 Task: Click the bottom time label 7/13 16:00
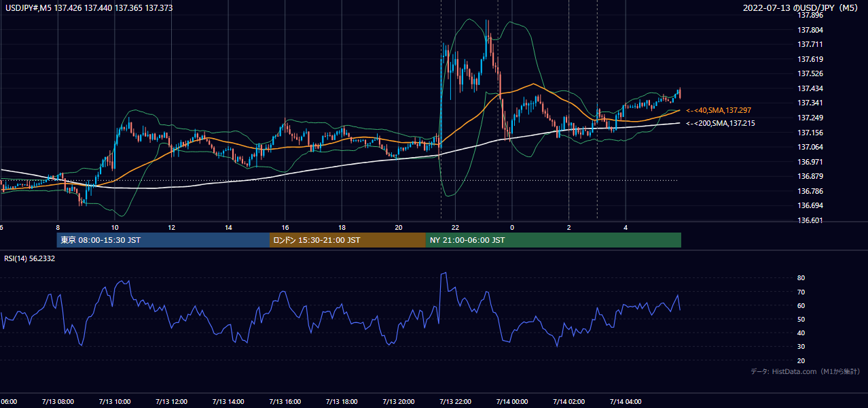(x=285, y=401)
